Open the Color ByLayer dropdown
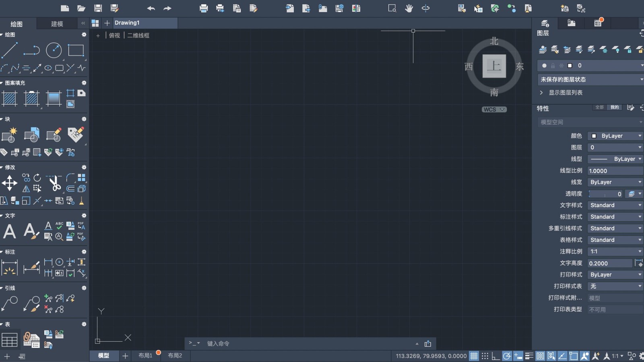644x362 pixels. (x=615, y=136)
